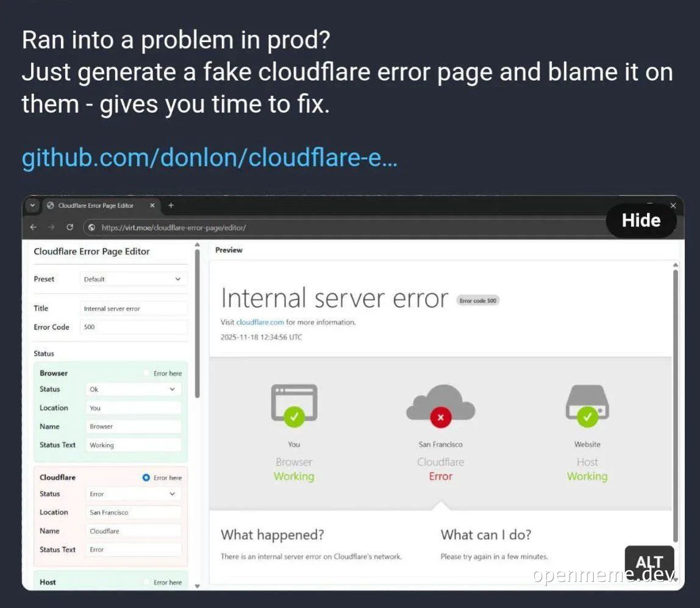Click the host server icon with checkmark
The width and height of the screenshot is (700, 608).
(x=587, y=406)
